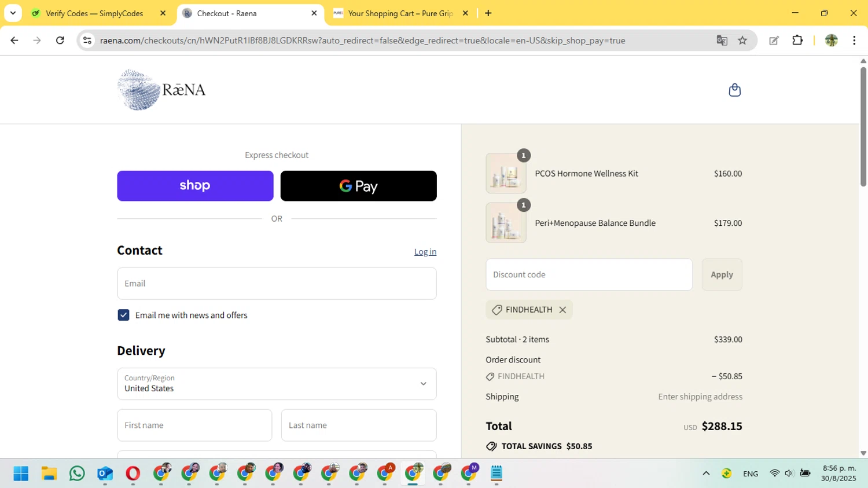Bookmark this page with the star
This screenshot has width=868, height=488.
point(742,41)
